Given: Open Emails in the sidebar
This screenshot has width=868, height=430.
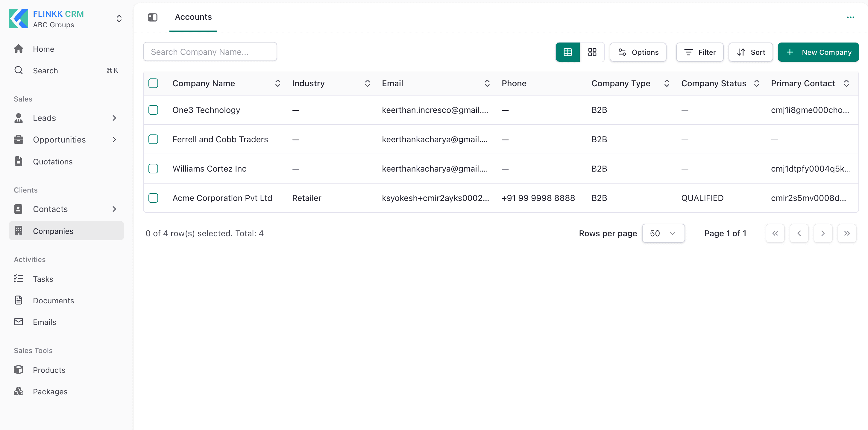Looking at the screenshot, I should coord(66,322).
